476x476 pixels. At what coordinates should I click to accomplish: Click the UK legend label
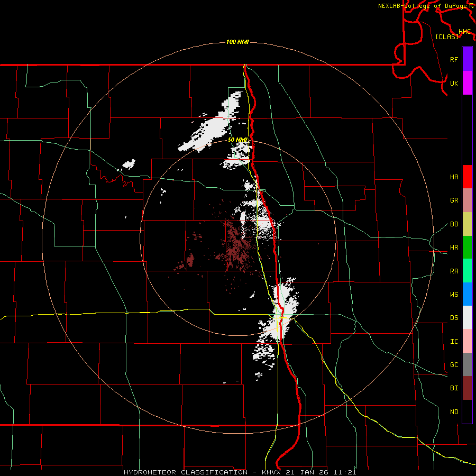[x=454, y=83]
